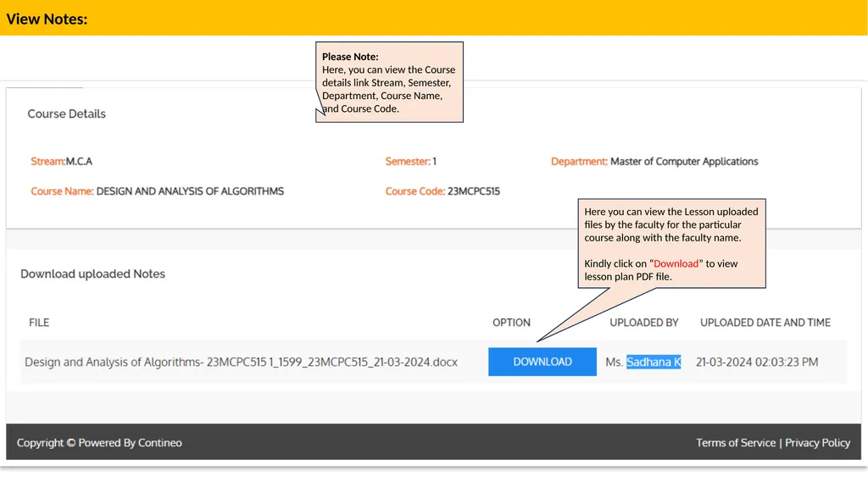Click the department Master of Computer Applications
Image resolution: width=868 pixels, height=487 pixels.
[x=684, y=162]
